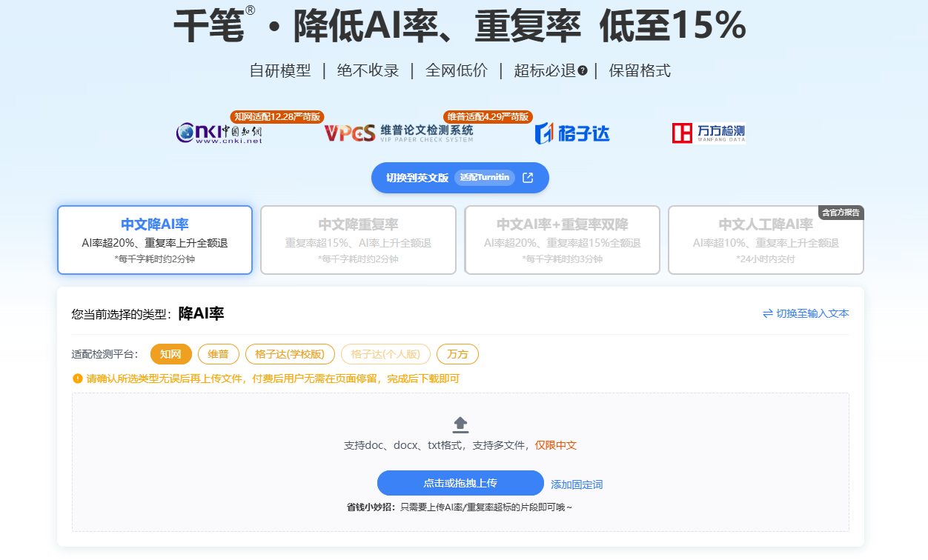
Task: Open the 中文AI率+重复率双降 tab
Action: point(562,240)
